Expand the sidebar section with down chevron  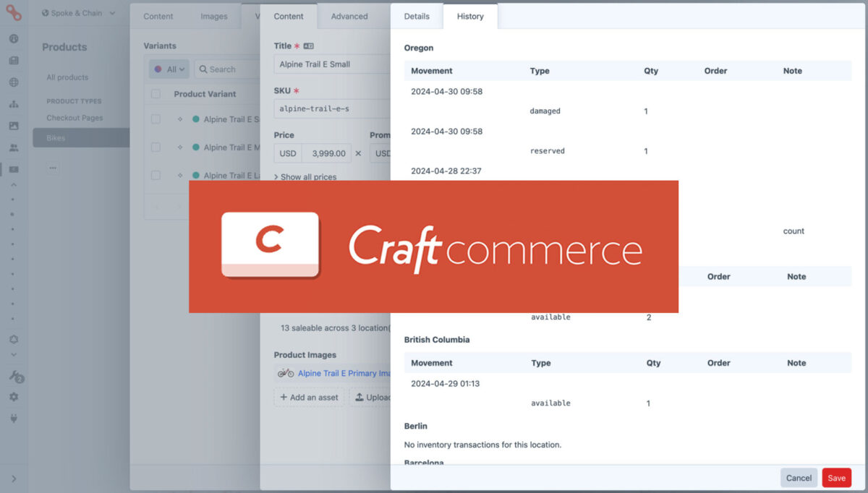14,354
